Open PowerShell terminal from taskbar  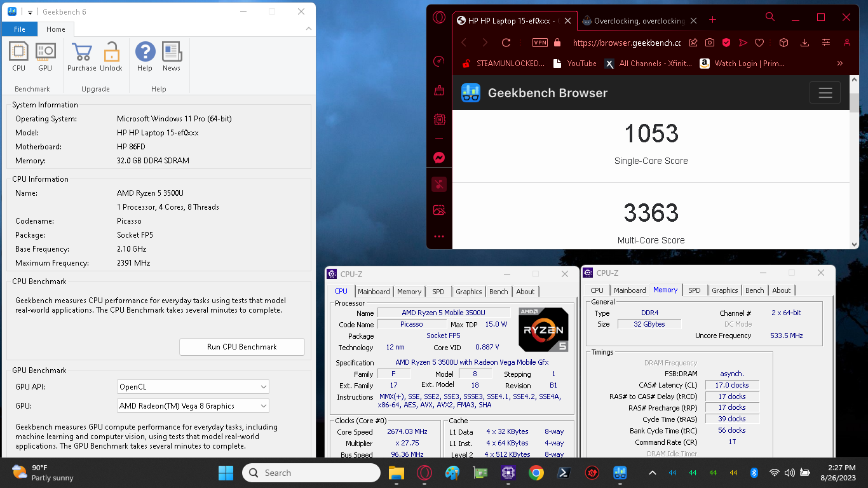point(564,473)
